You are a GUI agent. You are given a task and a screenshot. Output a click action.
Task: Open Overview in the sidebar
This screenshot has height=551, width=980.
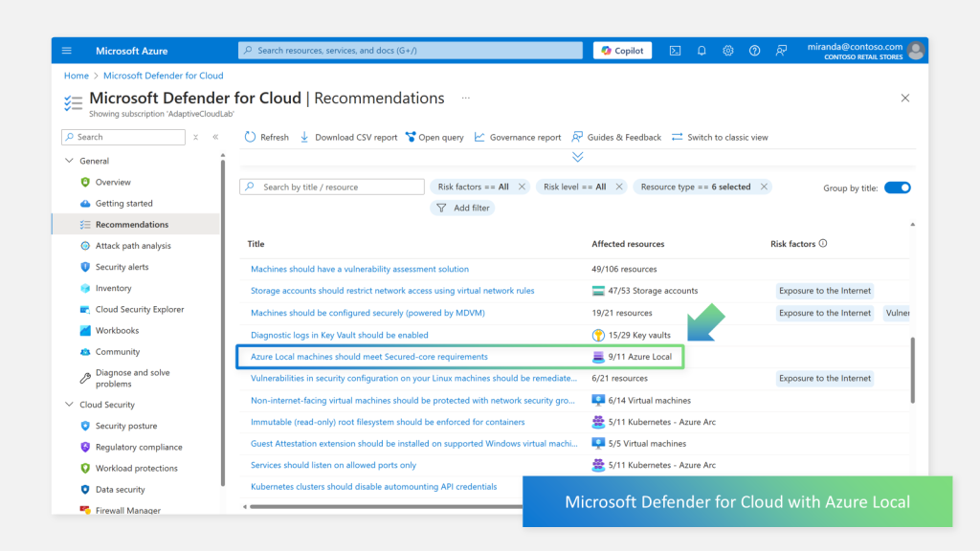pyautogui.click(x=113, y=183)
